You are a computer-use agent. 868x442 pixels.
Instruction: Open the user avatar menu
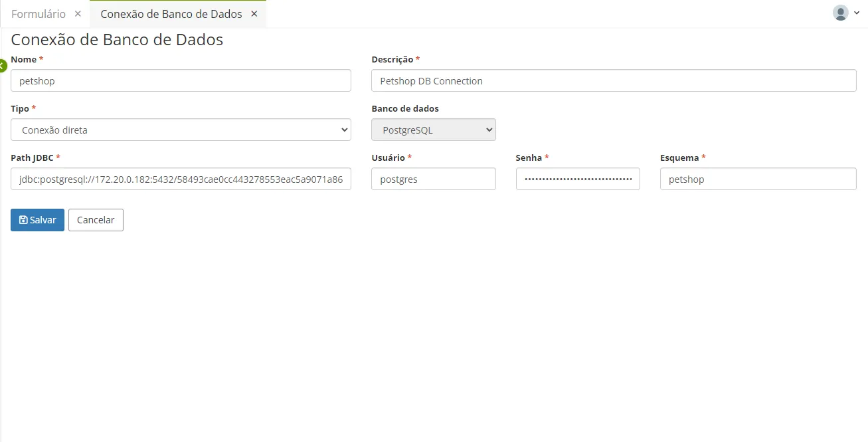pyautogui.click(x=845, y=13)
